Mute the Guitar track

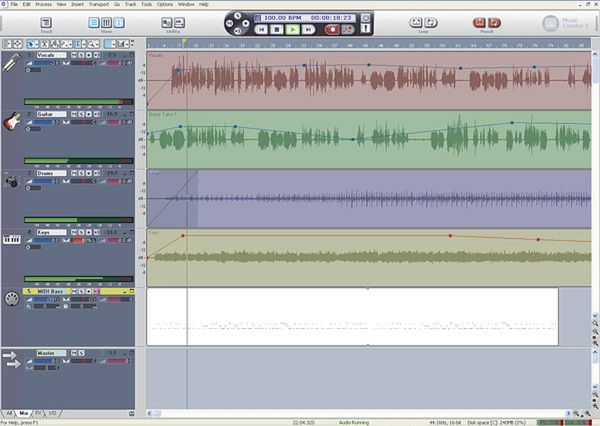74,114
